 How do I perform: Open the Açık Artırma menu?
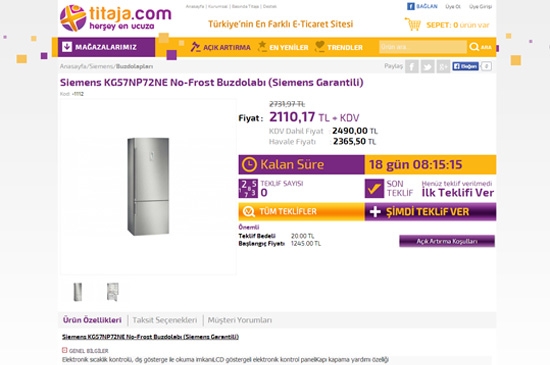[221, 47]
